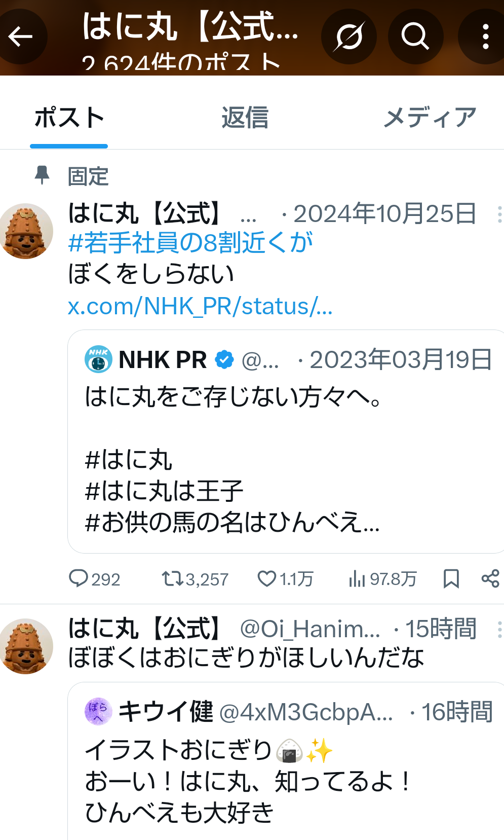Switch to the メディア tab
This screenshot has width=504, height=840.
(430, 118)
